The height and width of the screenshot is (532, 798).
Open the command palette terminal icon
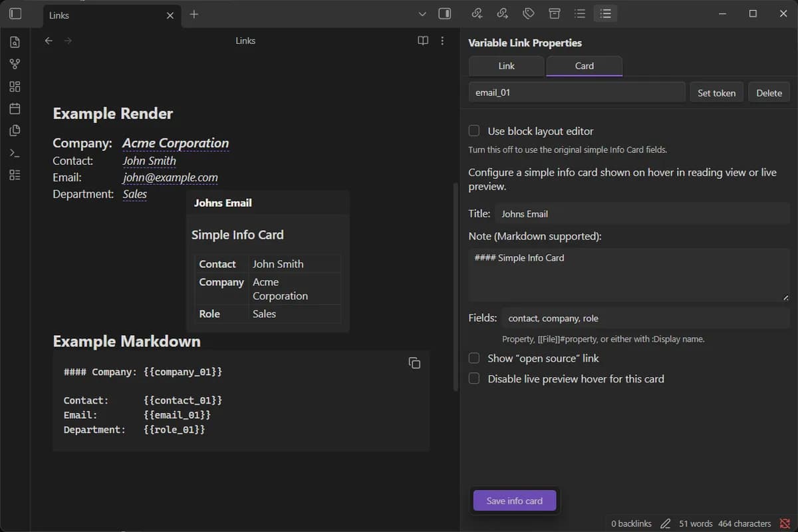15,153
